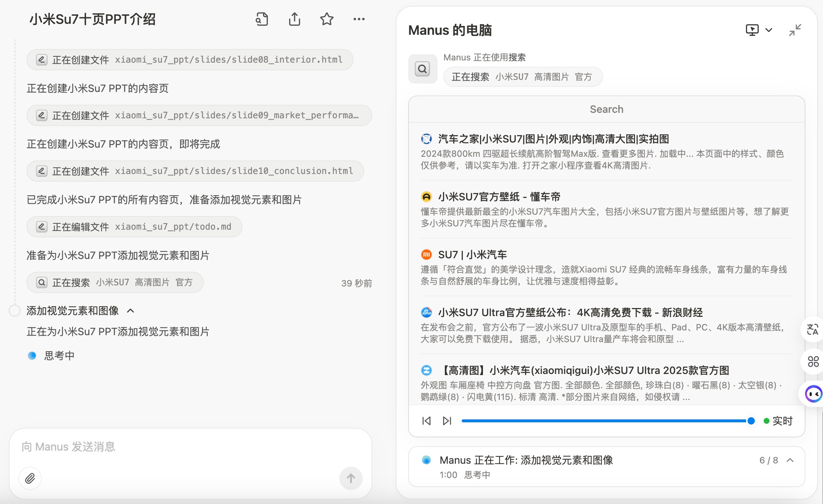Open 小米SU7 Ultra官方壁纸 新浪财经 result
The image size is (823, 504).
570,313
